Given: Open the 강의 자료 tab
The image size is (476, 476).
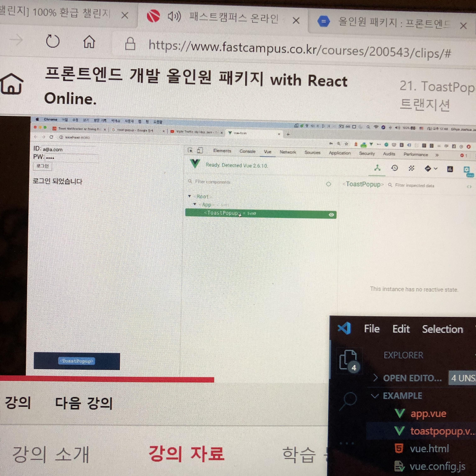Looking at the screenshot, I should 187,453.
